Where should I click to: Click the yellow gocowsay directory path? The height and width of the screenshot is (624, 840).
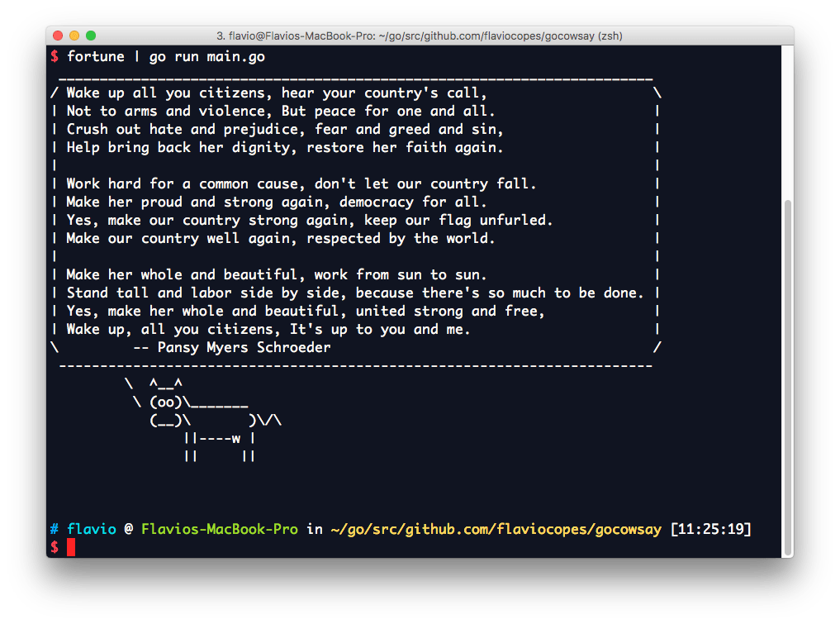pos(496,529)
